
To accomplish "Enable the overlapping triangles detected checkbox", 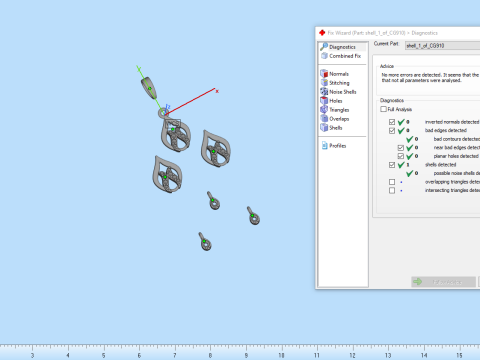I will (392, 182).
